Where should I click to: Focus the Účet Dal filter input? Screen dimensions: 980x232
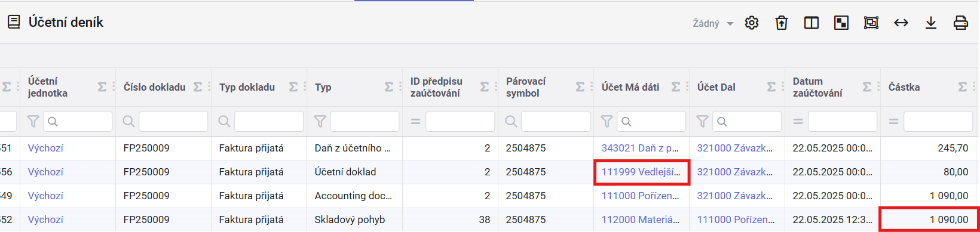pos(747,122)
